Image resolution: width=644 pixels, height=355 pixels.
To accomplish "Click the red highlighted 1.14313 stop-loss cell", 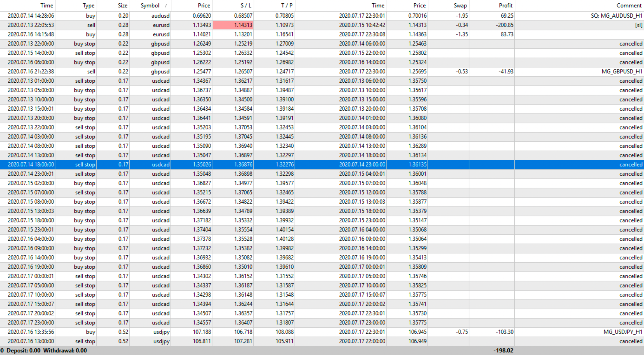I will tap(233, 25).
